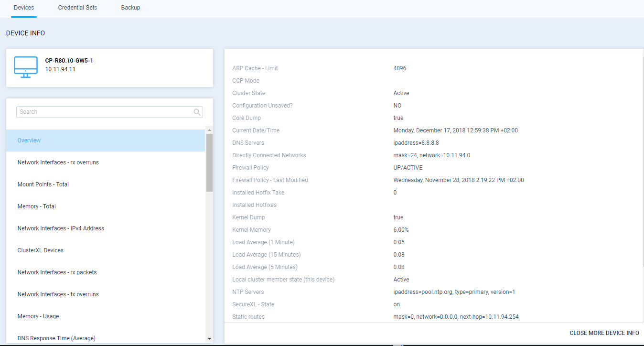Open Network Interfaces - IPv4 Address
This screenshot has width=644, height=346.
click(x=61, y=228)
